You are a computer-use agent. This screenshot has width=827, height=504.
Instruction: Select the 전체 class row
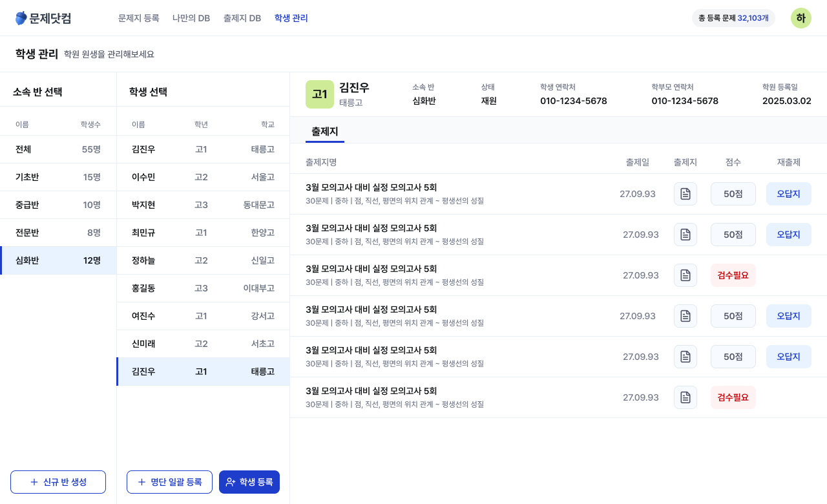point(58,149)
